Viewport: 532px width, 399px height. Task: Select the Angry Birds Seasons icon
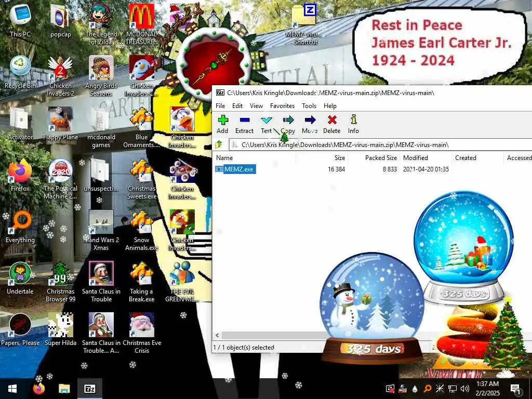101,76
